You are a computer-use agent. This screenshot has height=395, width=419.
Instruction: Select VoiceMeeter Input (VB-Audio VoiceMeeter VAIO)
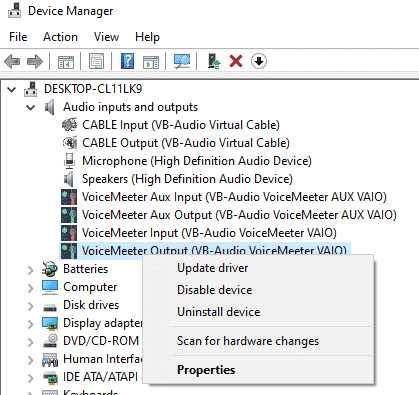tap(209, 233)
